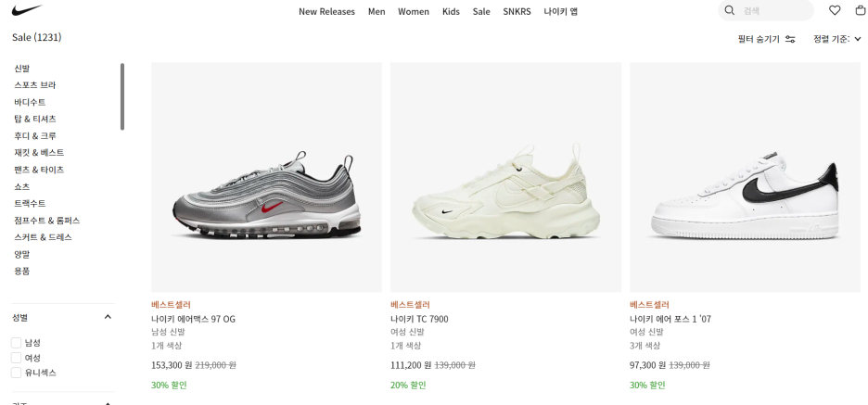Collapse the 성별 filter section
868x405 pixels.
coord(108,317)
